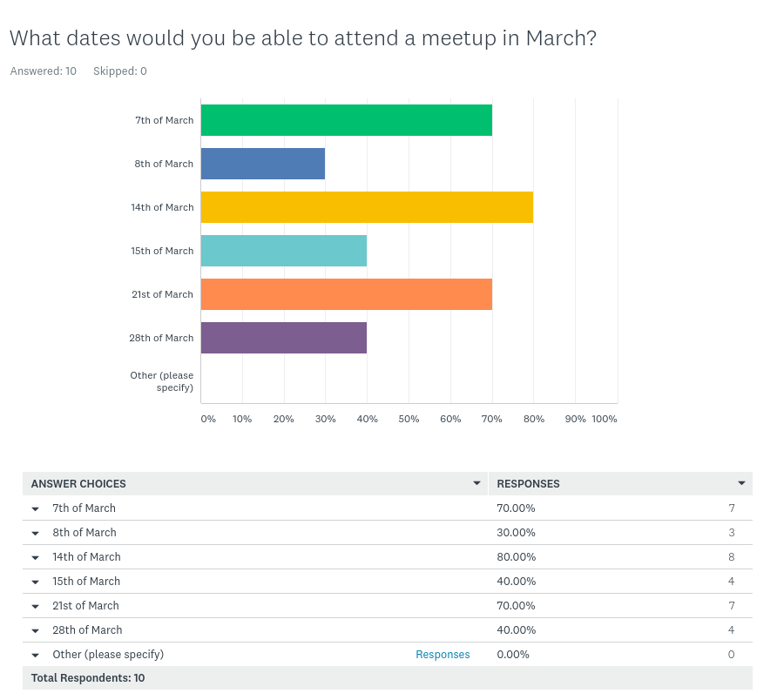777x700 pixels.
Task: Expand the 15th of March row arrow
Action: coord(36,582)
